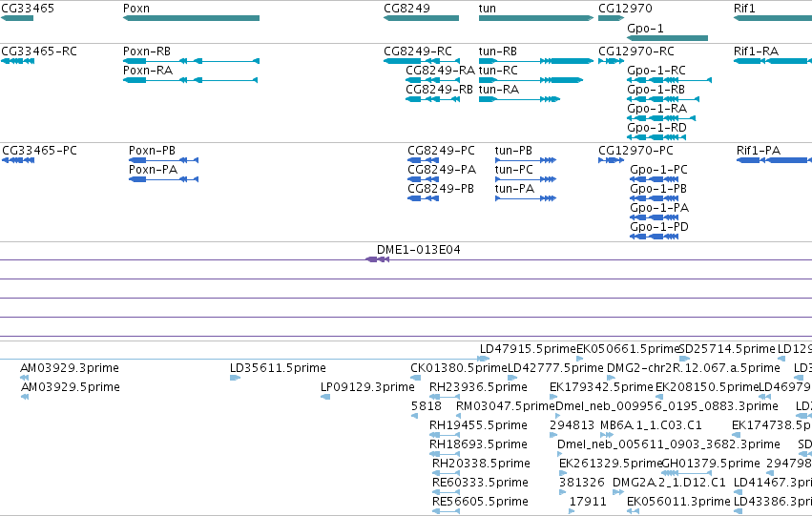Select feature MB6A.1_1.C03.C1
812x516 pixels.
(607, 435)
